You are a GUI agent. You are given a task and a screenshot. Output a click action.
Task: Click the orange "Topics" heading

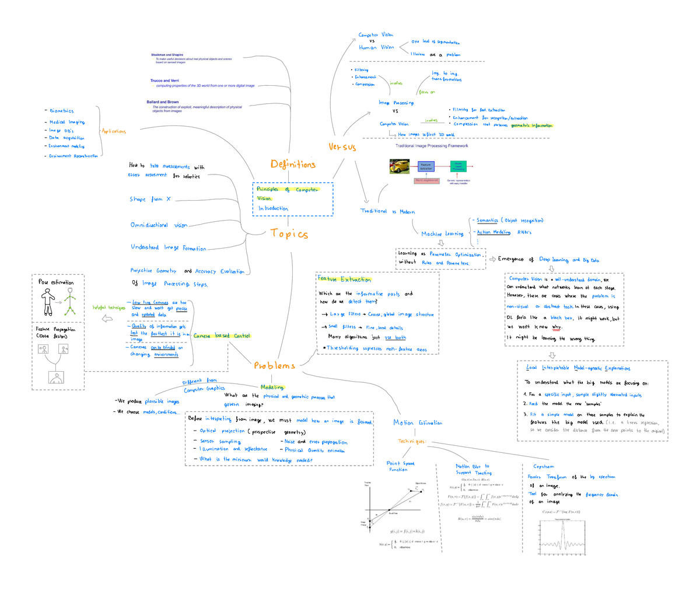point(289,233)
